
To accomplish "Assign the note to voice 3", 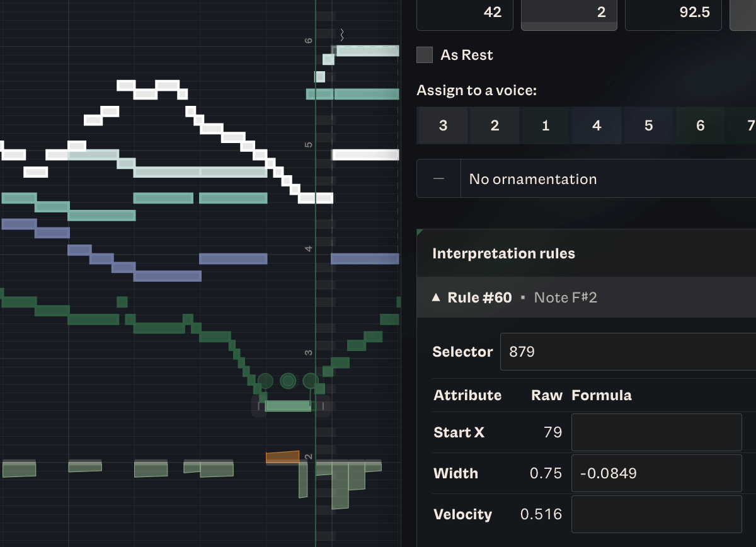I will click(x=443, y=126).
